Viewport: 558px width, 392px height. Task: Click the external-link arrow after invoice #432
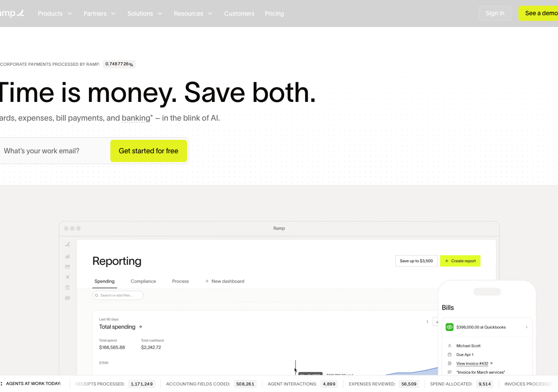491,363
